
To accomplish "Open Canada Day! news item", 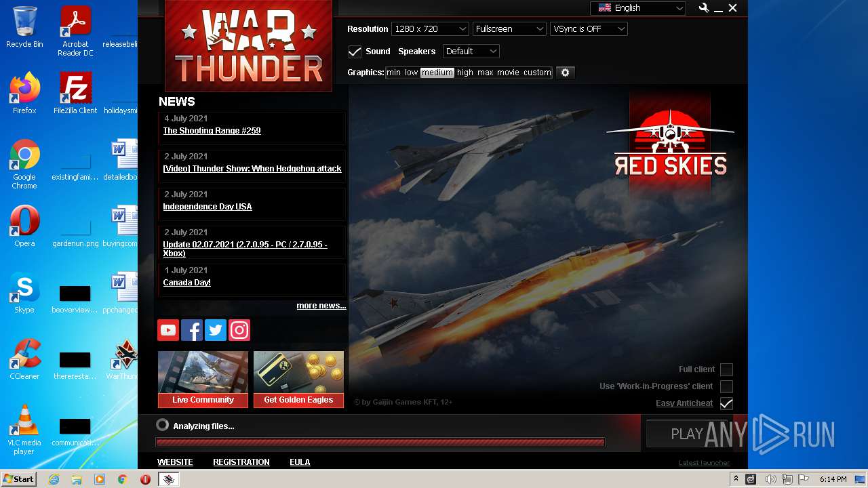I will click(186, 283).
